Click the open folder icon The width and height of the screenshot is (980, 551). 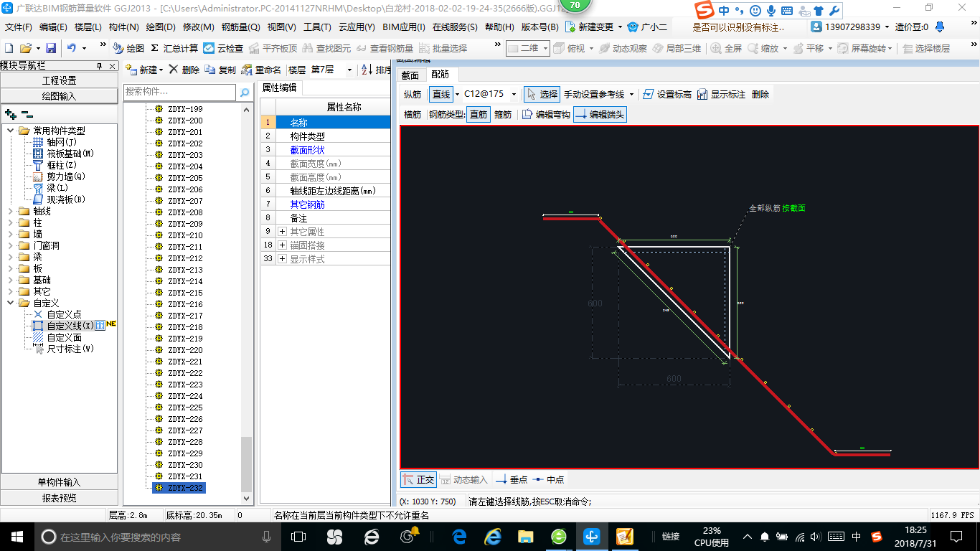pyautogui.click(x=25, y=48)
